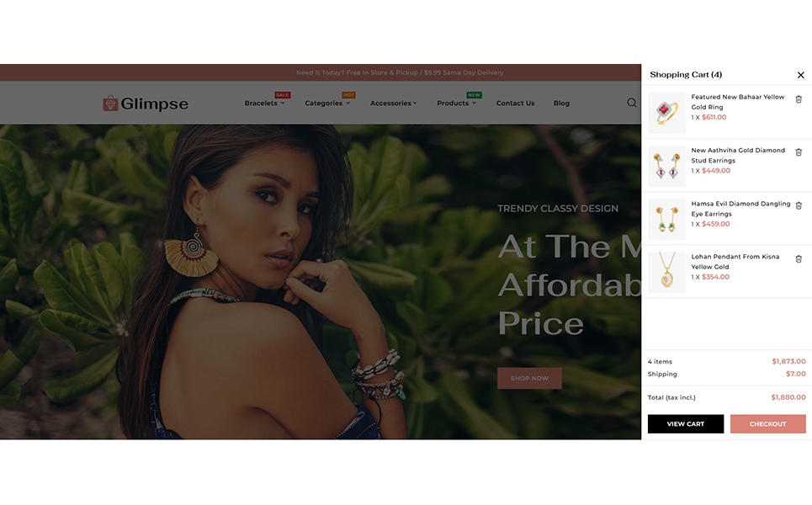The height and width of the screenshot is (505, 812).
Task: Remove Bahaar Yellow Gold Ring from cart
Action: (x=799, y=99)
